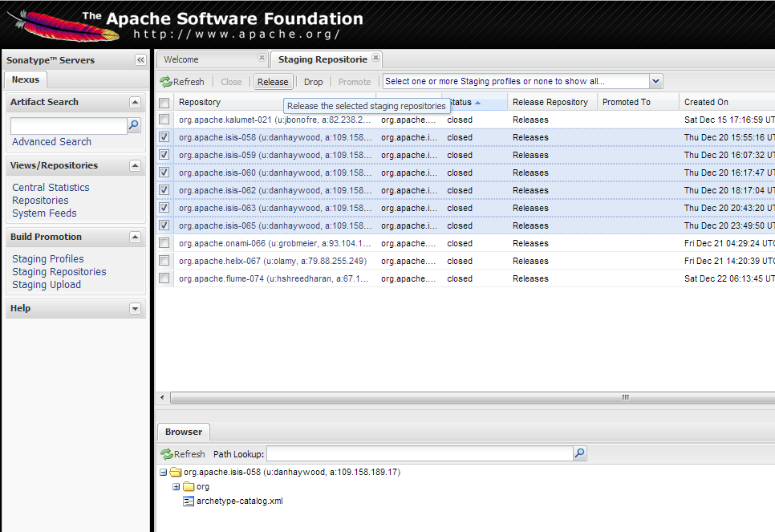The image size is (775, 532).
Task: Expand the Help panel
Action: 135,309
